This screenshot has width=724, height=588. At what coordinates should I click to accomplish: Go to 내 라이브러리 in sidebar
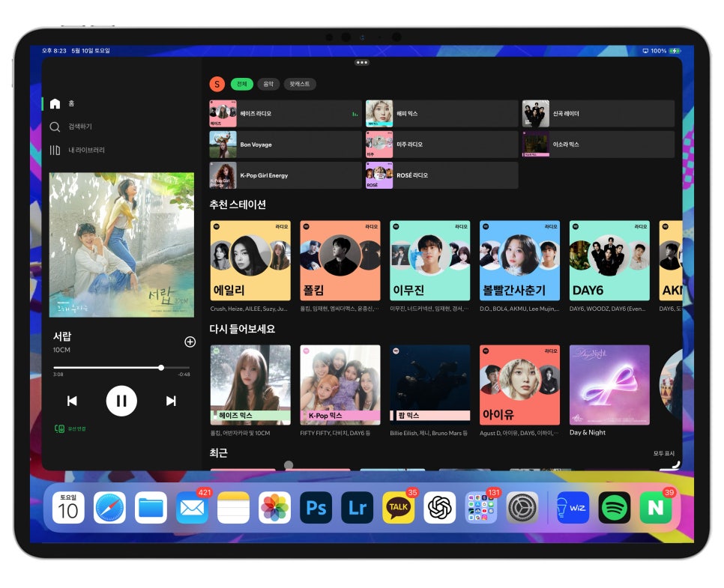click(x=86, y=150)
